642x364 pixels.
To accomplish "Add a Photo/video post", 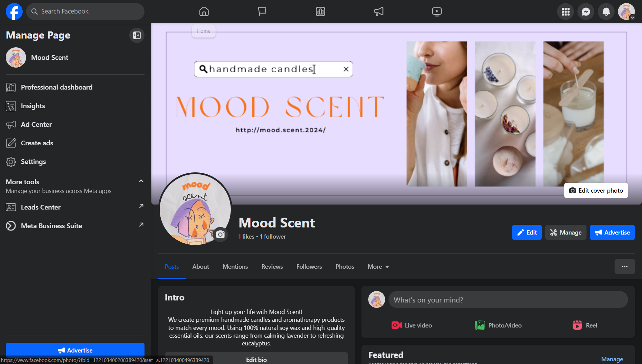I will (x=498, y=325).
